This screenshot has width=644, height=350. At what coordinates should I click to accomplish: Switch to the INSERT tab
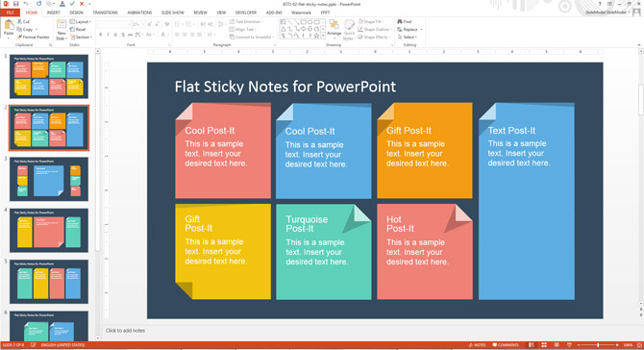[x=54, y=12]
